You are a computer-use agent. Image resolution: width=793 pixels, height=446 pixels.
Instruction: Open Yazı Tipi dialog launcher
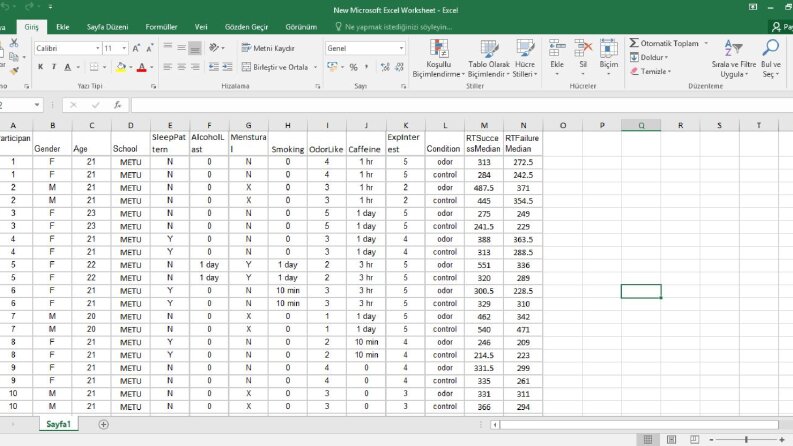[x=153, y=86]
